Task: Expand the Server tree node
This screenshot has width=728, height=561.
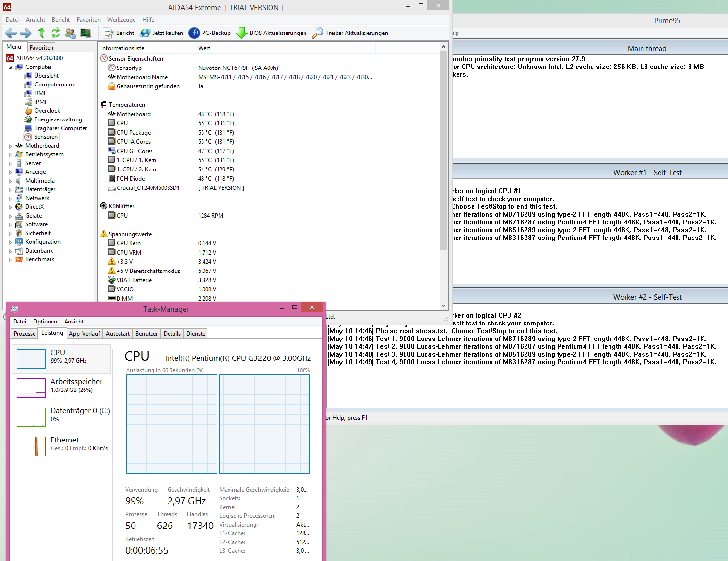Action: (10, 163)
